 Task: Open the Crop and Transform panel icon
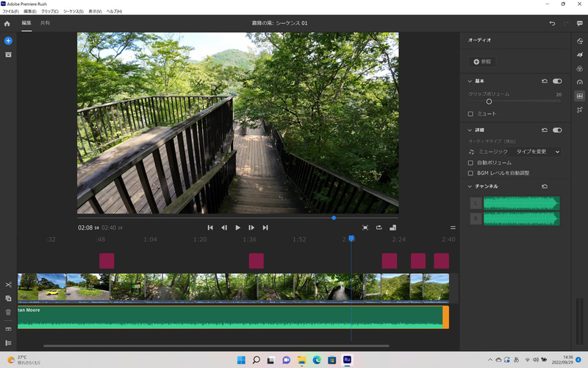580,110
